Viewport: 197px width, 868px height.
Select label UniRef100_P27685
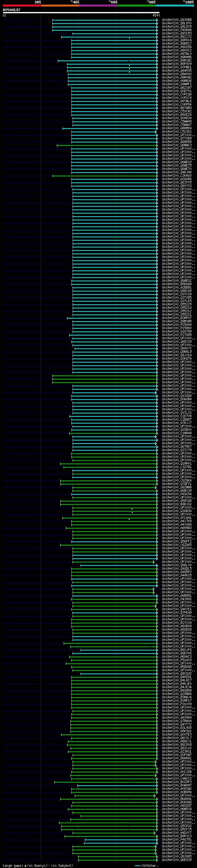(177, 335)
